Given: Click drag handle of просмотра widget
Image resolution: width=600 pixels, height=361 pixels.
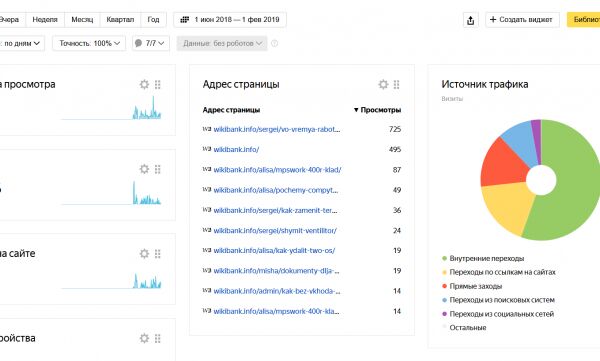Looking at the screenshot, I should point(158,84).
